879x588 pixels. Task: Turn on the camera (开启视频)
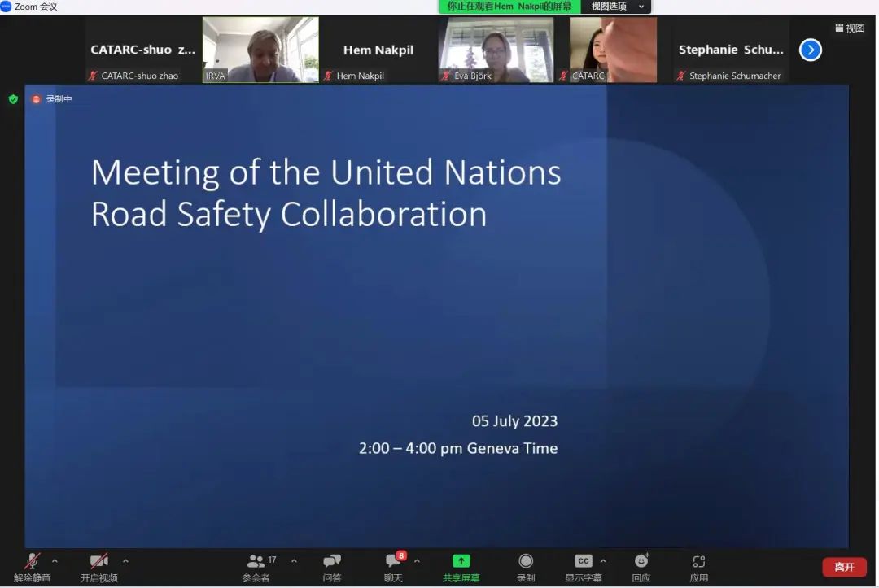click(98, 561)
